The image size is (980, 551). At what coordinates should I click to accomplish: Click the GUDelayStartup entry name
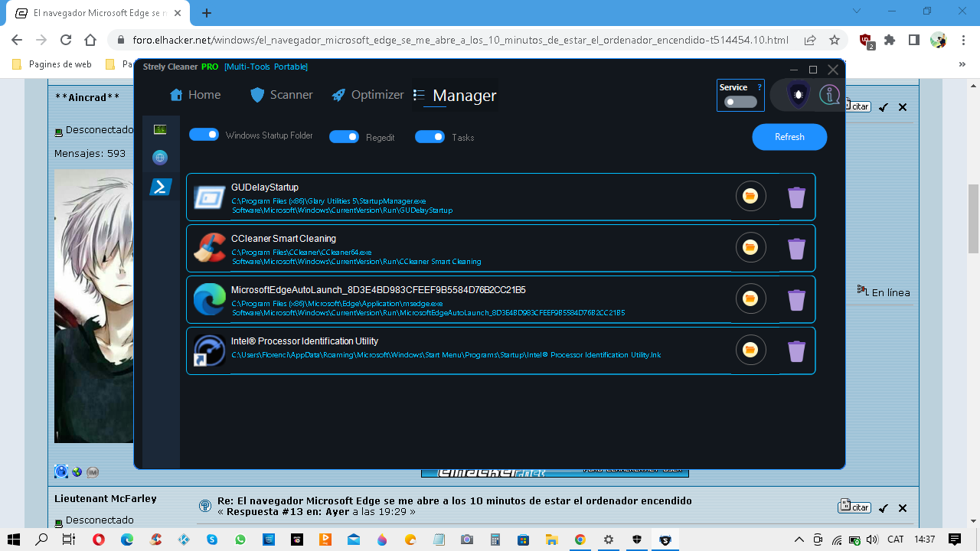click(x=265, y=187)
